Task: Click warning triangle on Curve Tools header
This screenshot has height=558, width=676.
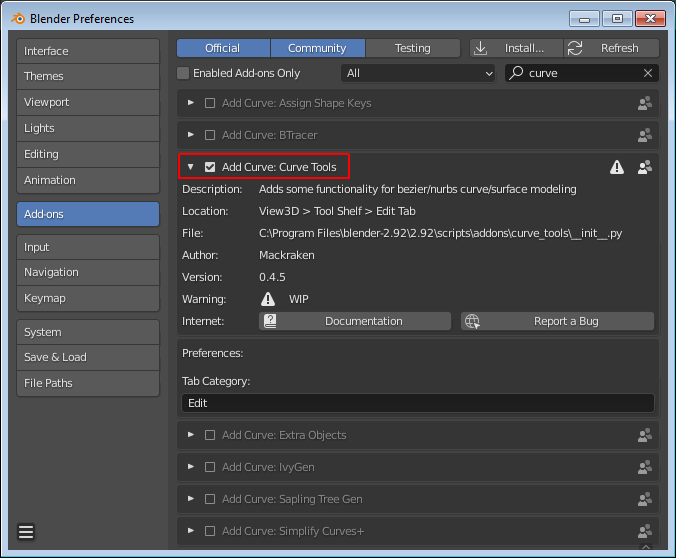Action: pos(617,167)
